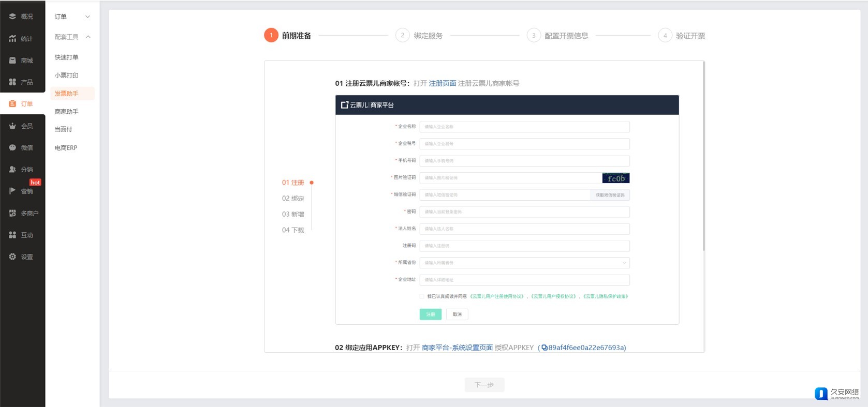Jump to the 02 绑定 anchor step
This screenshot has width=868, height=407.
293,199
